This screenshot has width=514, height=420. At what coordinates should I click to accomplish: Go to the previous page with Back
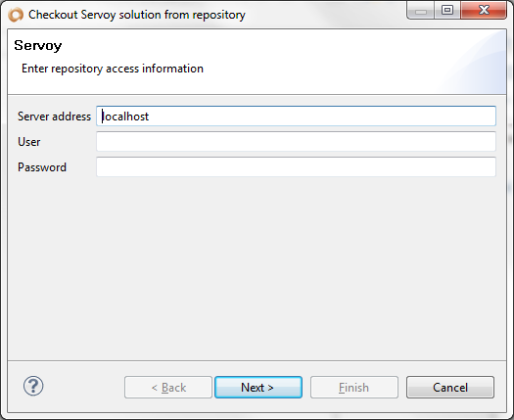click(168, 388)
